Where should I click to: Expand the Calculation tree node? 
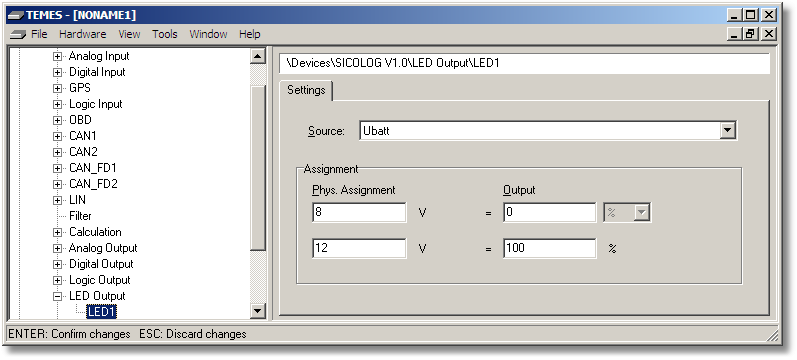(57, 232)
